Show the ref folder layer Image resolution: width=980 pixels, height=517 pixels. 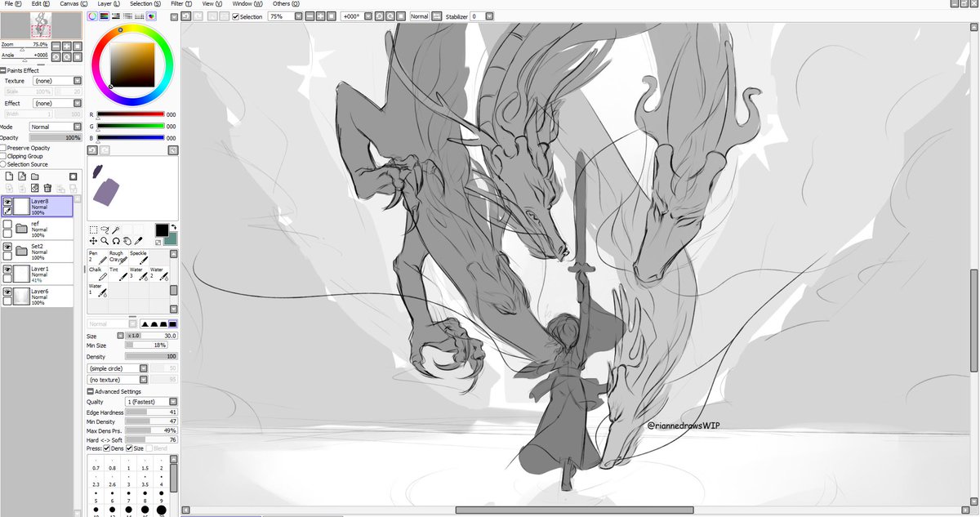pyautogui.click(x=7, y=225)
